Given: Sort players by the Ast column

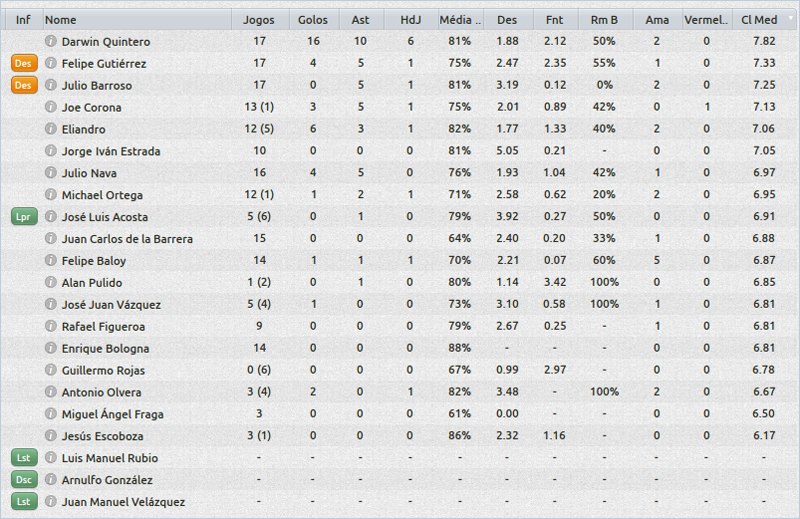Looking at the screenshot, I should coord(360,20).
